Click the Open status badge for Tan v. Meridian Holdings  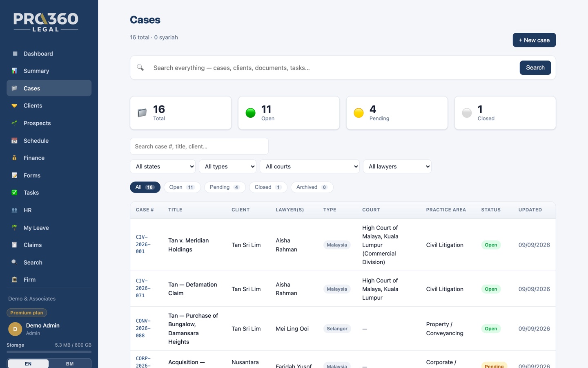point(491,245)
